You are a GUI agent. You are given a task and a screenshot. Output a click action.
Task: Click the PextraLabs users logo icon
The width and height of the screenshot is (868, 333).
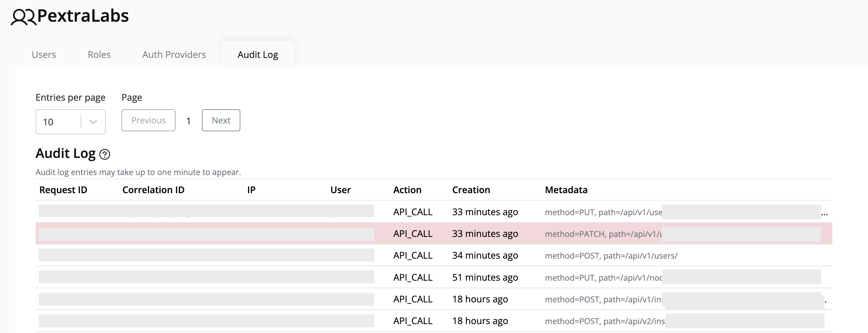(23, 17)
